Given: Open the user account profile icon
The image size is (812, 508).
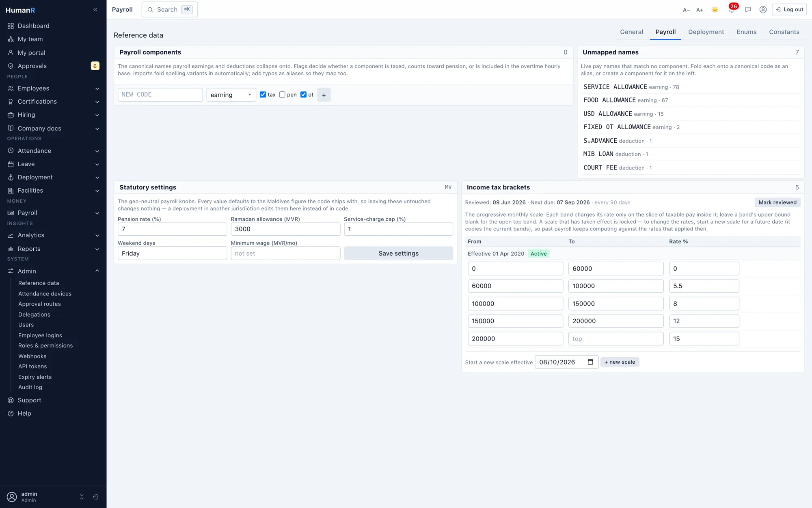Looking at the screenshot, I should (763, 10).
